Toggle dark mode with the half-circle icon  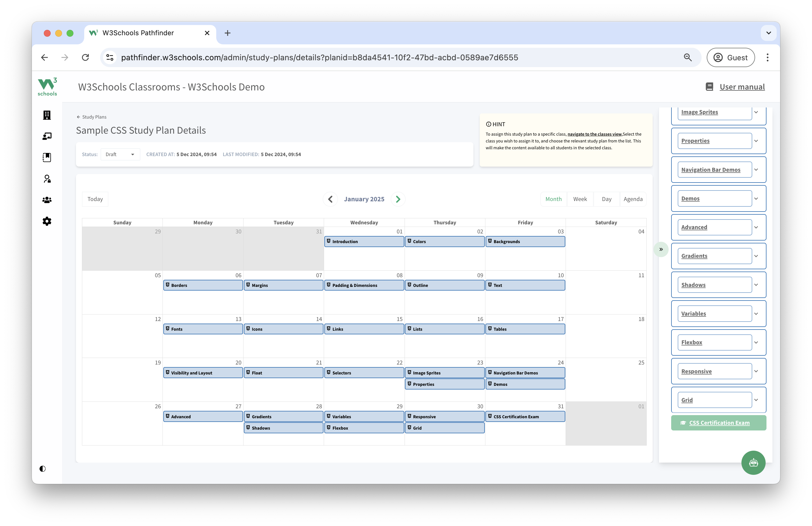(43, 468)
